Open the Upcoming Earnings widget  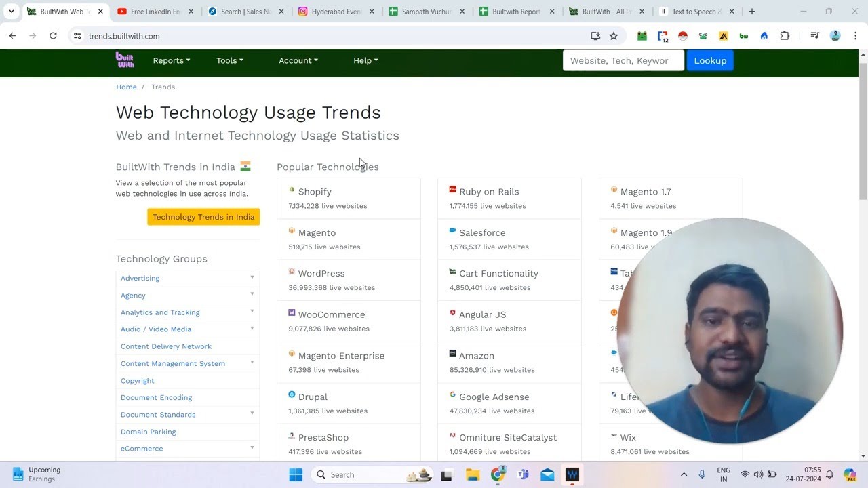tap(37, 474)
